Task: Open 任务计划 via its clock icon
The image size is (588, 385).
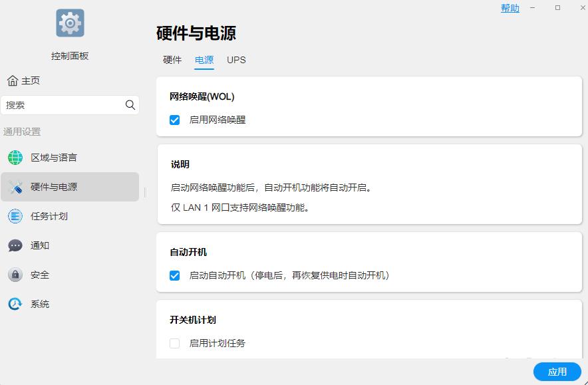Action: (x=15, y=216)
